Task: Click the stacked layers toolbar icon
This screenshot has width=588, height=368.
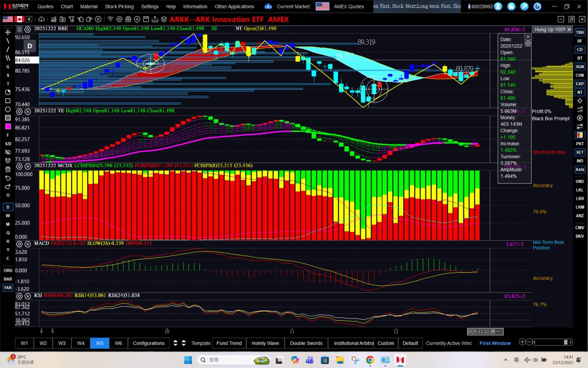Action: [163, 20]
